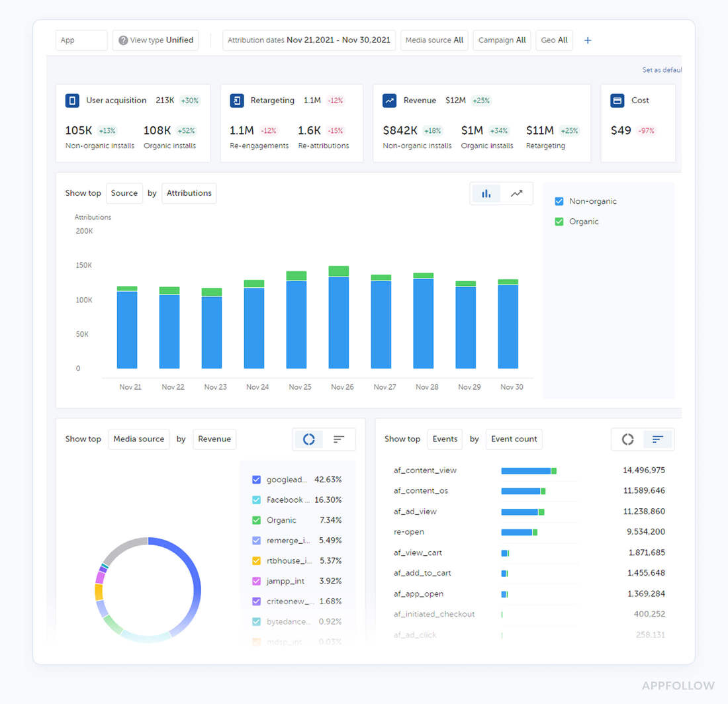Change Show top to a different Source
Viewport: 728px width, 704px height.
coord(124,193)
